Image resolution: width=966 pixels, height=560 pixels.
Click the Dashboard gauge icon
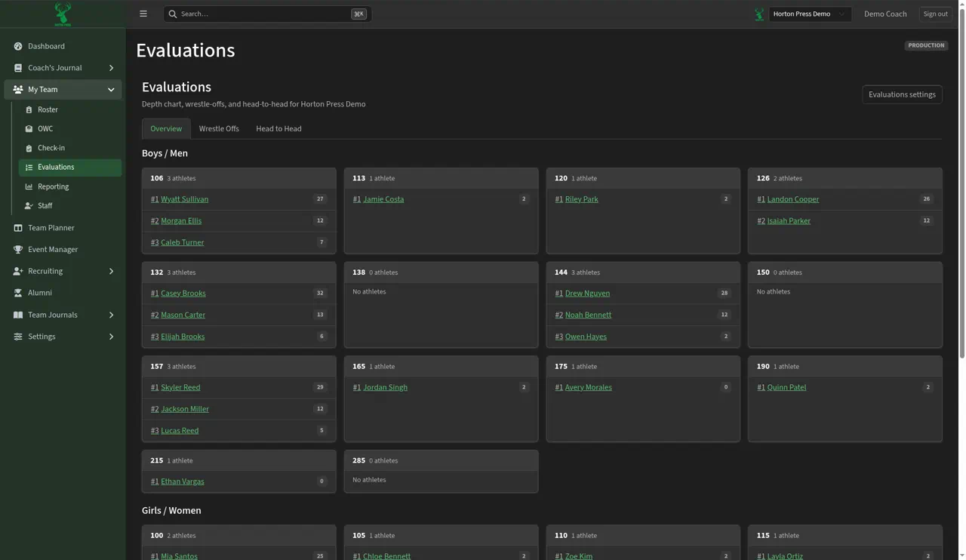18,46
